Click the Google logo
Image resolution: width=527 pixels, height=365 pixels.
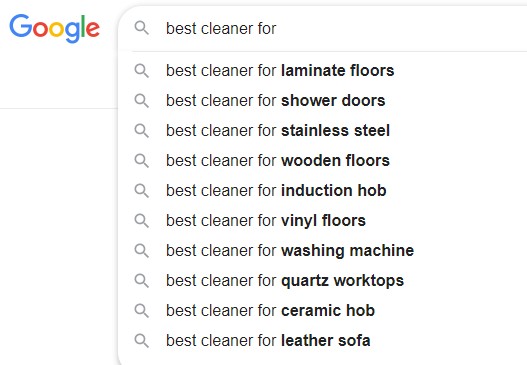point(54,28)
